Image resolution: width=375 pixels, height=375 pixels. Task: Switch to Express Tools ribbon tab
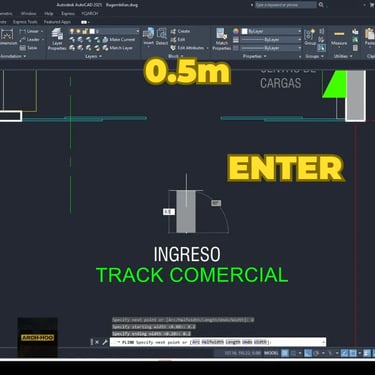[x=25, y=22]
